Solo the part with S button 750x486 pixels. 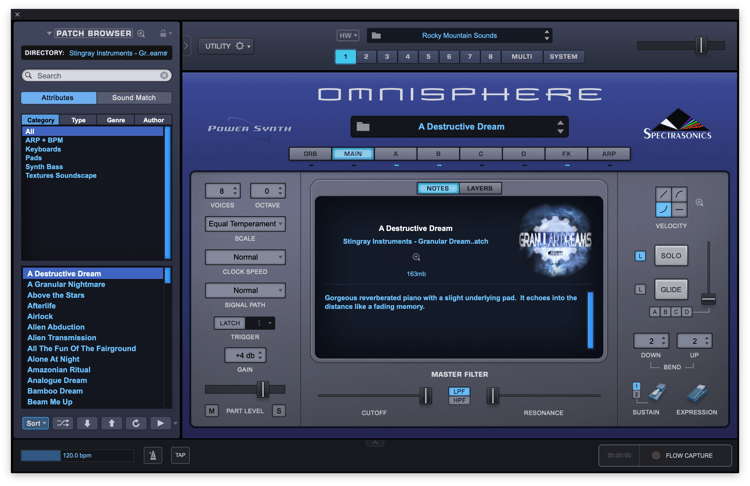(x=279, y=410)
